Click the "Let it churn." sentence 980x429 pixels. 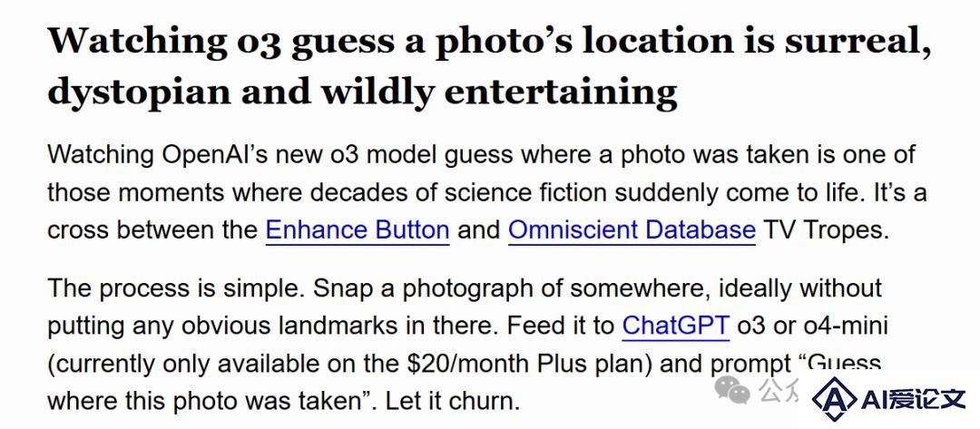453,401
